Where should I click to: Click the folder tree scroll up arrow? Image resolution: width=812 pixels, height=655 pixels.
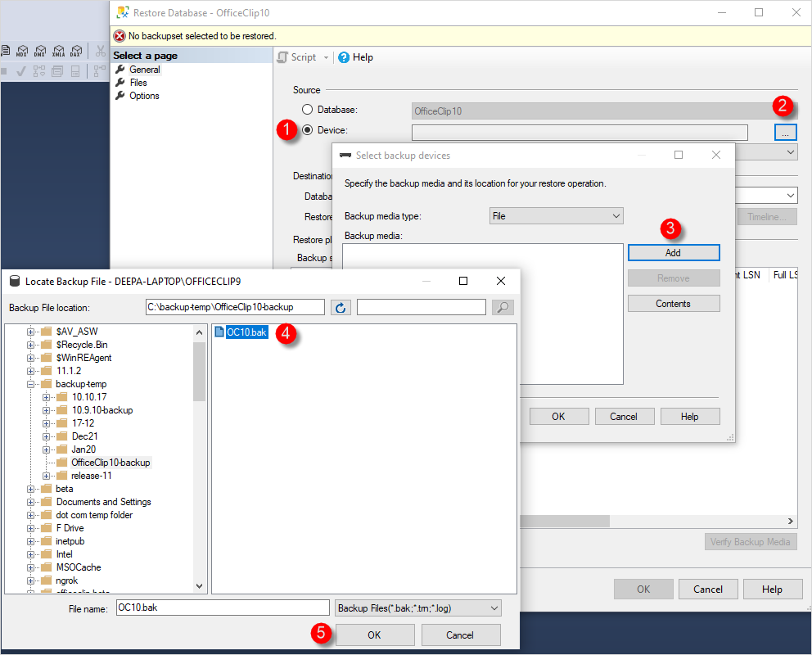point(200,332)
